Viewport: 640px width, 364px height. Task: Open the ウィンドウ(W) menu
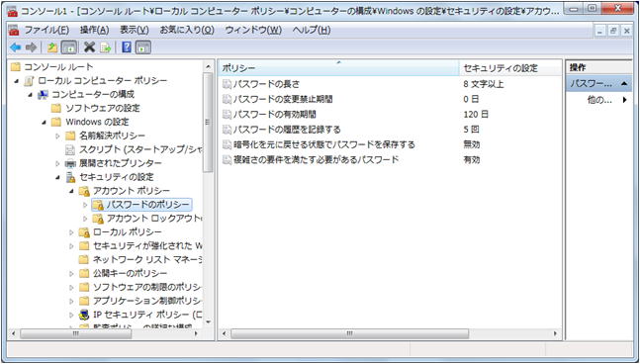click(253, 31)
